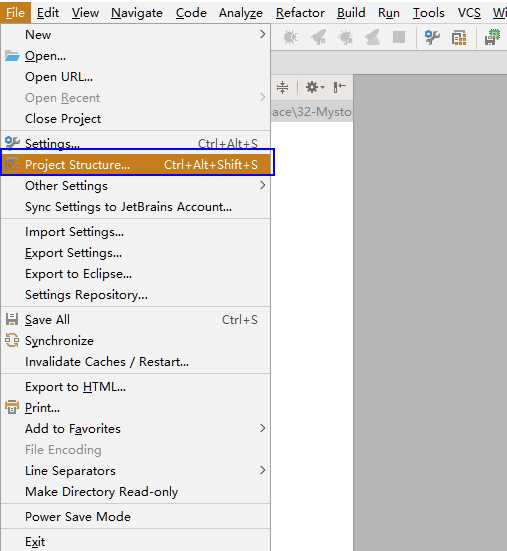Viewport: 507px width, 551px height.
Task: Open Settings via the wrench toolbar icon
Action: 432,37
